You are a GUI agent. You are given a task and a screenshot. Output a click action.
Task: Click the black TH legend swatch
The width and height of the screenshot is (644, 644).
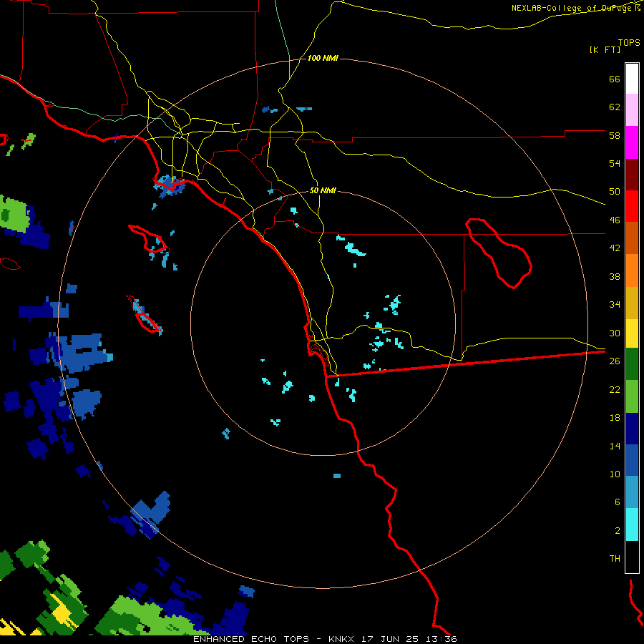click(x=632, y=557)
